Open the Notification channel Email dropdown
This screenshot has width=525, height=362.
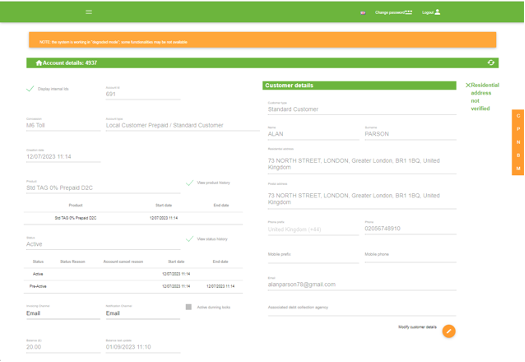(x=143, y=313)
